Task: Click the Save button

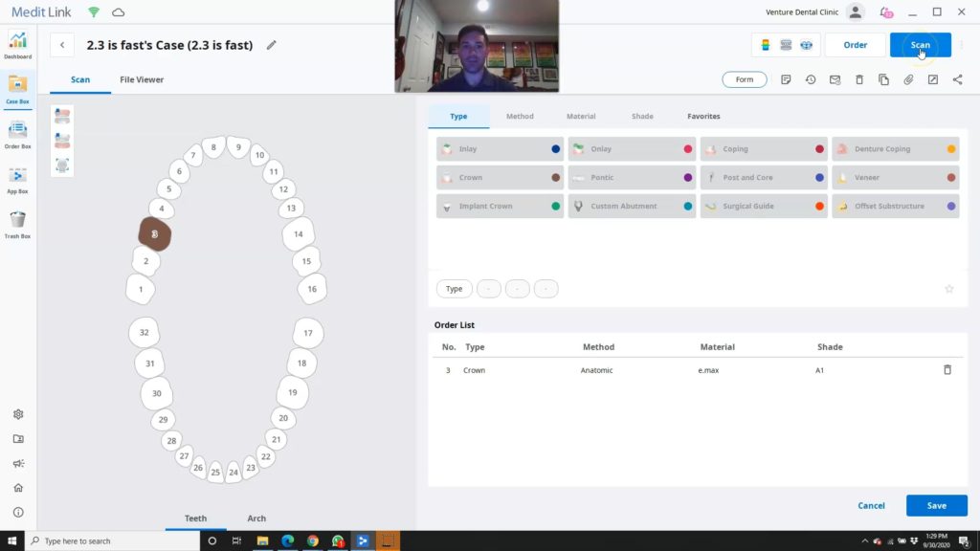Action: [936, 505]
